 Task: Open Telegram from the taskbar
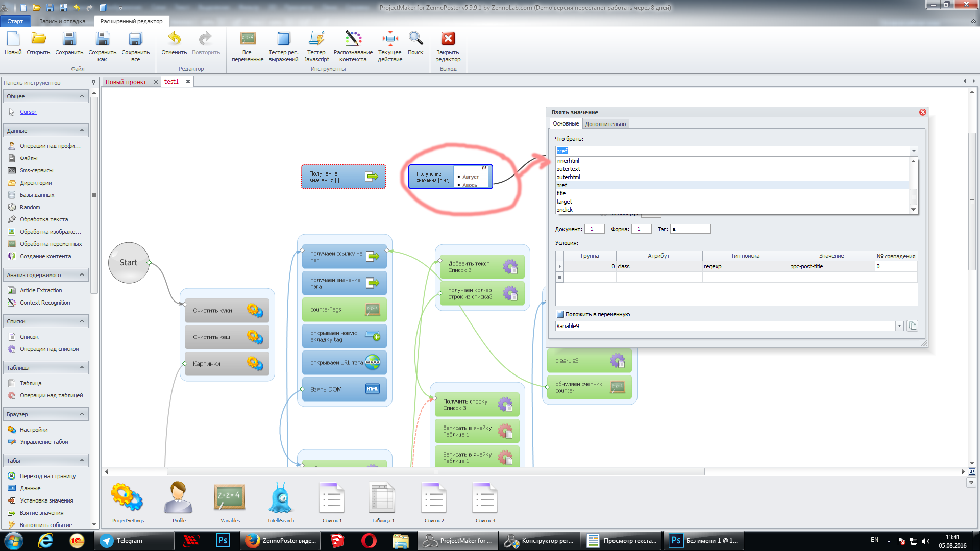[x=134, y=541]
